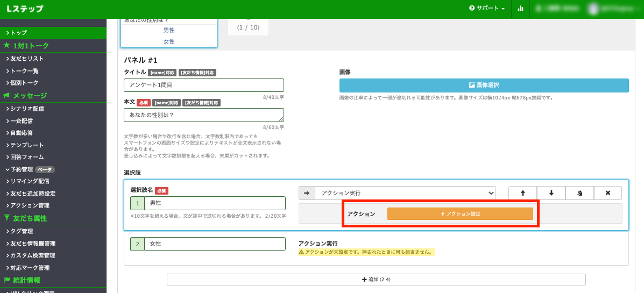This screenshot has width=644, height=293.
Task: Open the statistics bar chart icon
Action: coord(520,8)
